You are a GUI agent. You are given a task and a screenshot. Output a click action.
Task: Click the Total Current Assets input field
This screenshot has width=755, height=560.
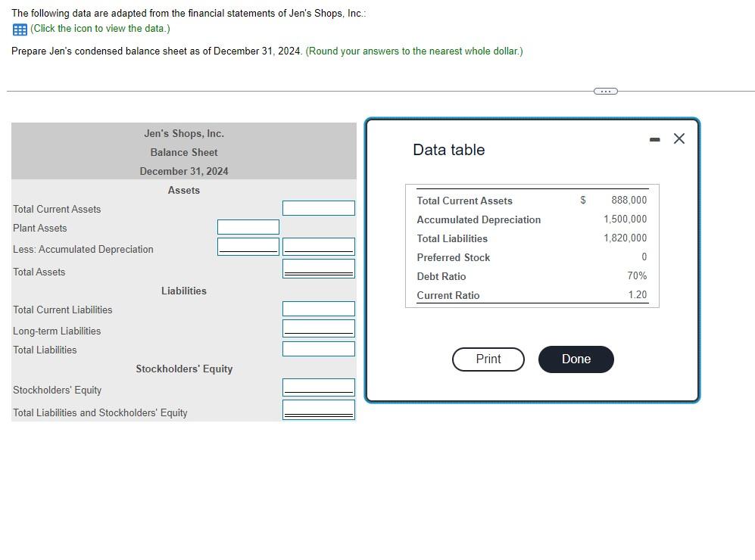point(318,208)
